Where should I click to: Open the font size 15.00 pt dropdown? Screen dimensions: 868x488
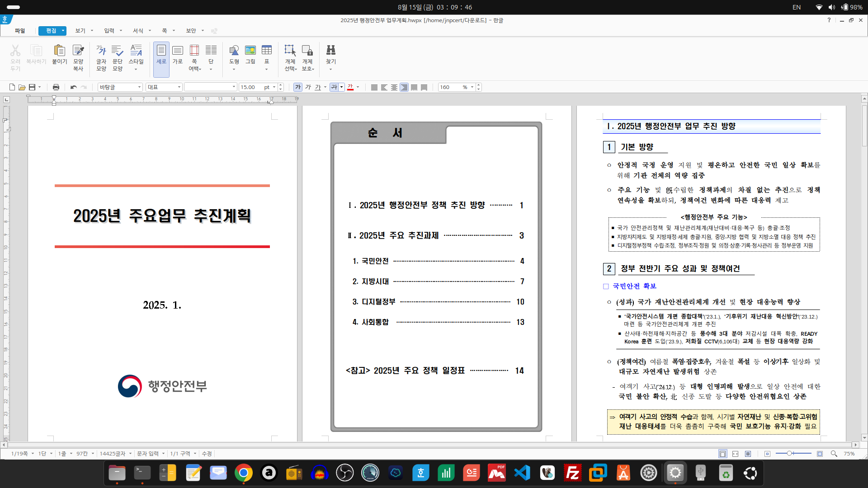click(274, 87)
